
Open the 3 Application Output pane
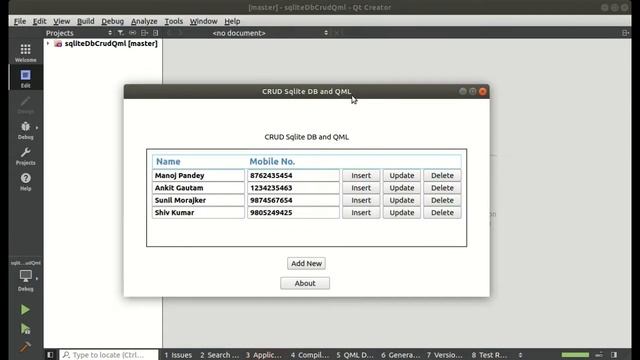click(264, 355)
